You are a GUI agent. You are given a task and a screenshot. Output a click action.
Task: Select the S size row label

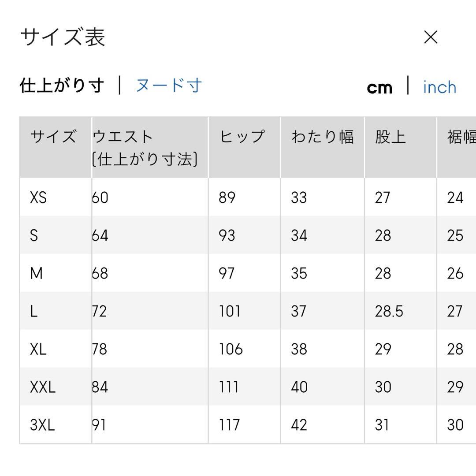34,235
